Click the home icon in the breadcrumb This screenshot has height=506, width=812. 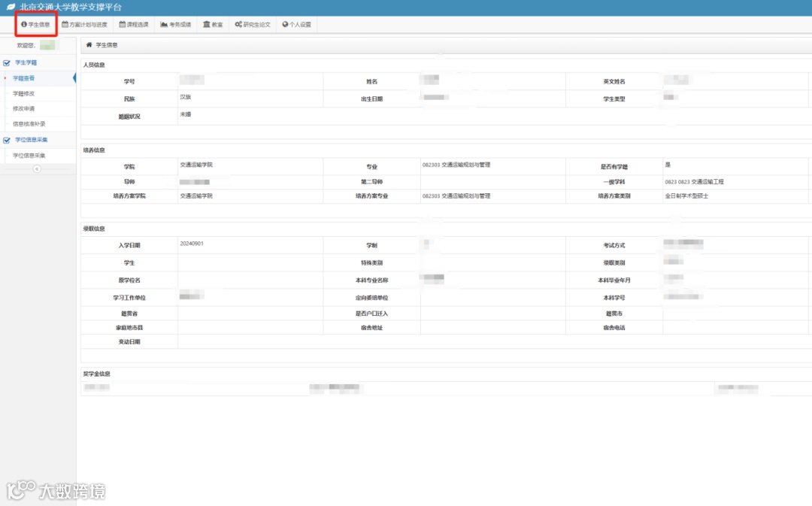89,45
